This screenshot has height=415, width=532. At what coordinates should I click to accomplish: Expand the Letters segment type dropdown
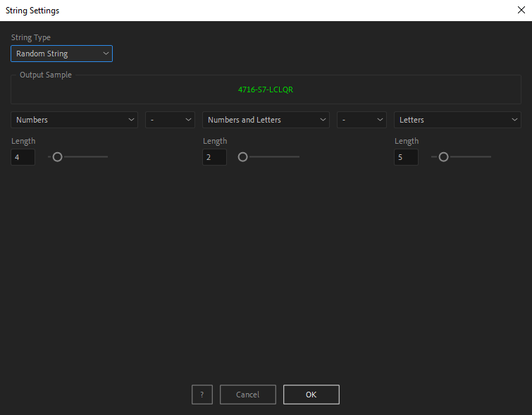[x=457, y=120]
